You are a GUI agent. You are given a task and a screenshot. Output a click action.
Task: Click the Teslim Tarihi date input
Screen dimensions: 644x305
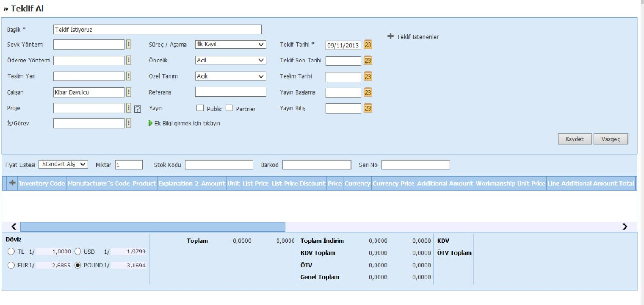click(343, 77)
